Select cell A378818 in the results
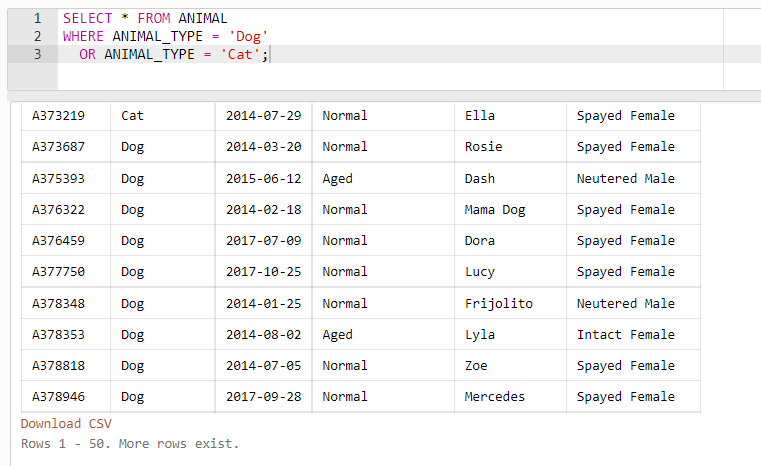Image resolution: width=761 pixels, height=466 pixels. 58,366
